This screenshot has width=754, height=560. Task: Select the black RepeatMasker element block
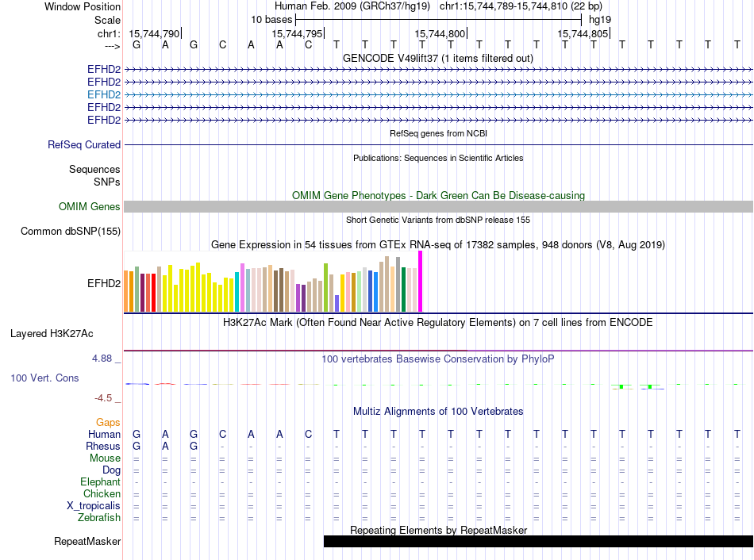point(538,542)
